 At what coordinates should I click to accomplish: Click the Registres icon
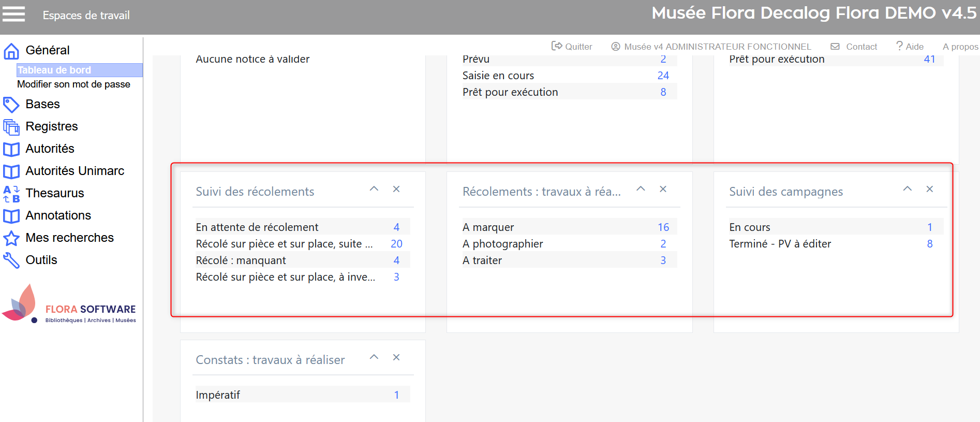[11, 127]
